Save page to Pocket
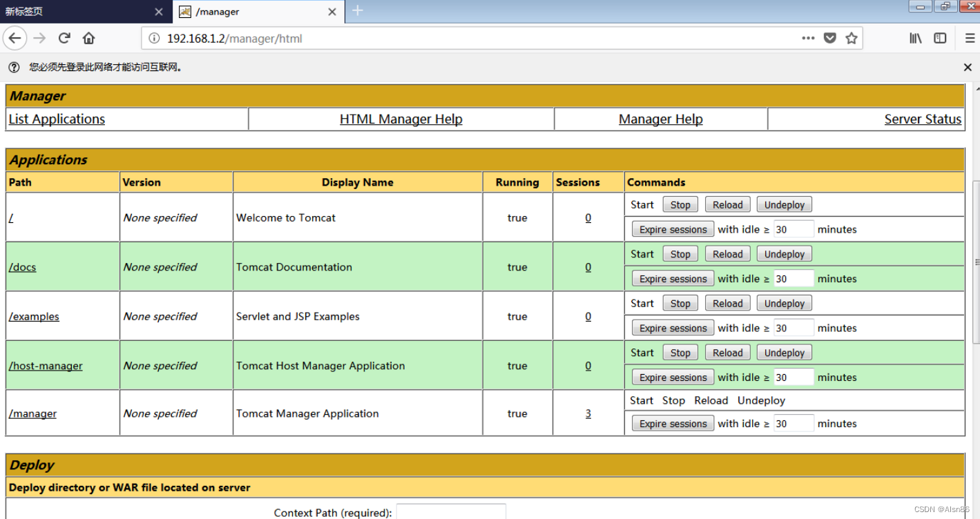Screen dimensions: 980x519 (x=830, y=38)
